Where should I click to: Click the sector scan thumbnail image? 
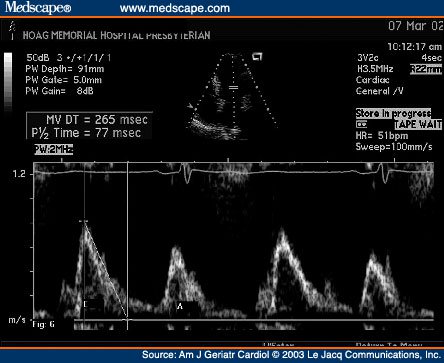pyautogui.click(x=232, y=96)
